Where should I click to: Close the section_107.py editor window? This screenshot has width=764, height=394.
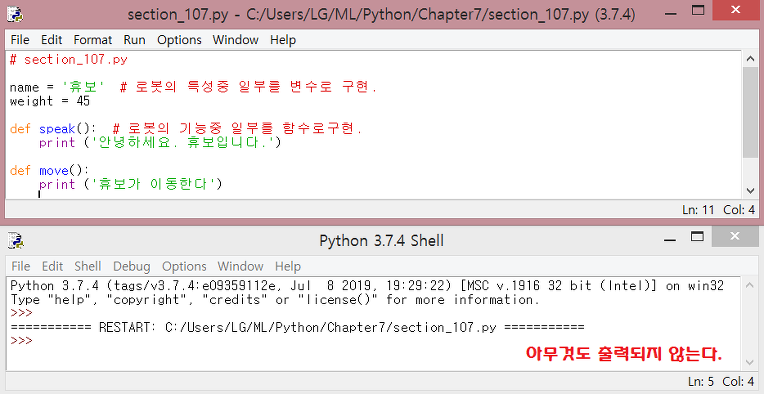coord(735,11)
